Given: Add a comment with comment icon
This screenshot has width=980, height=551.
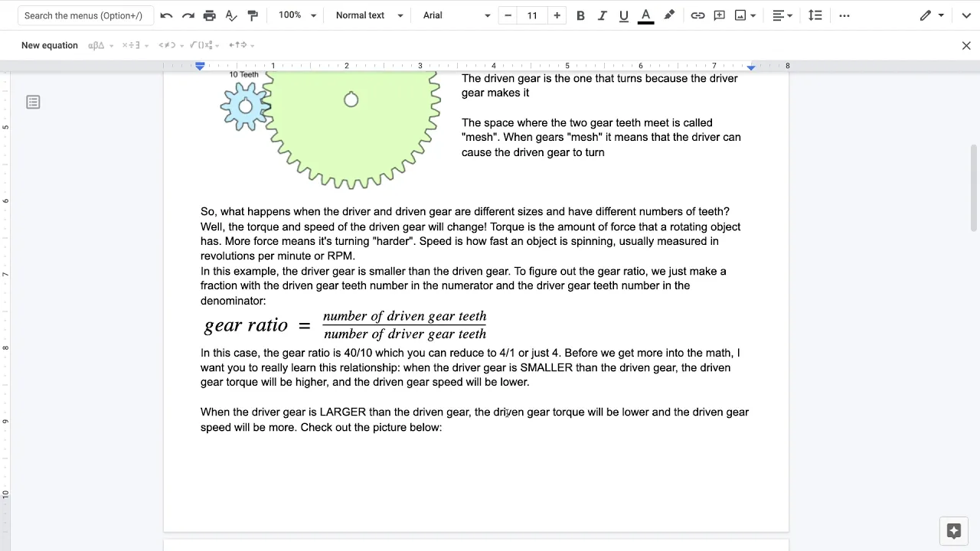Looking at the screenshot, I should pos(719,15).
